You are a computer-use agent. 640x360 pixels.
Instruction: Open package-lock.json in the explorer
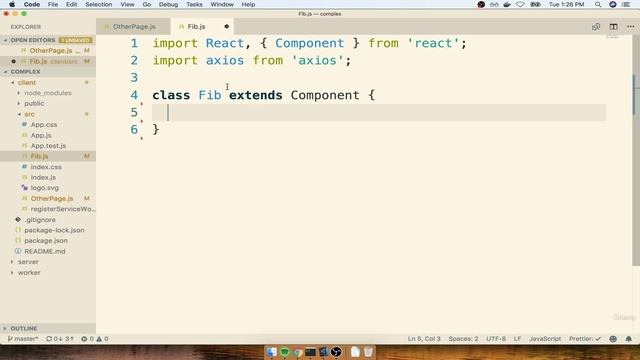point(54,230)
